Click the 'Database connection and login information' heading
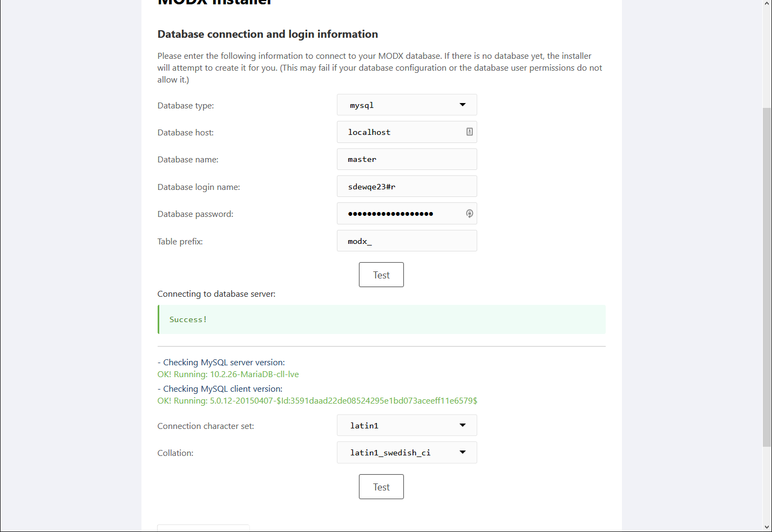772x532 pixels. [x=268, y=34]
